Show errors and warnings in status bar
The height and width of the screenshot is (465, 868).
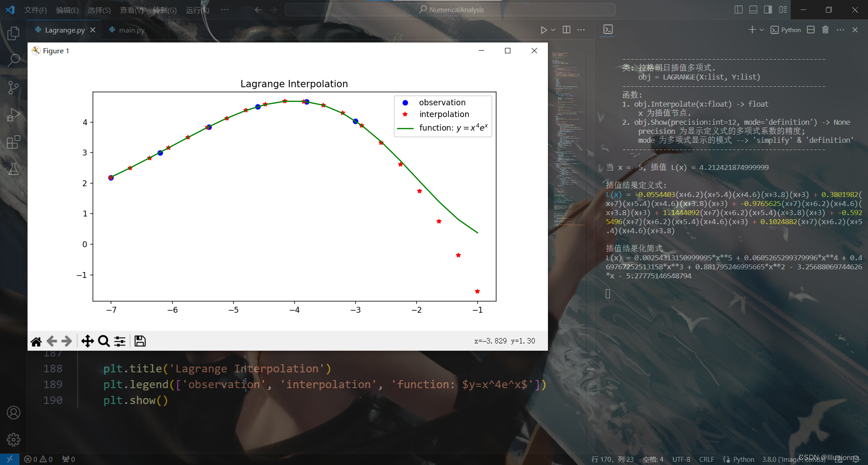click(38, 459)
